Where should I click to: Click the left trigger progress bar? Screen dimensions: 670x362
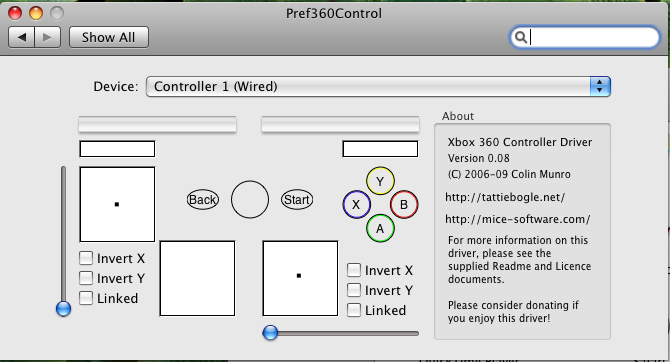(x=157, y=124)
